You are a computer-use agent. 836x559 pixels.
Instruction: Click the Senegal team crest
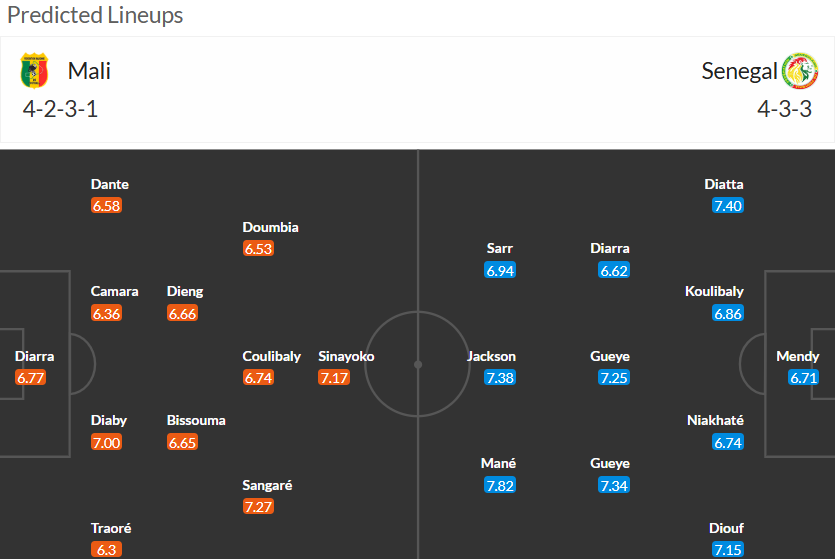click(800, 71)
